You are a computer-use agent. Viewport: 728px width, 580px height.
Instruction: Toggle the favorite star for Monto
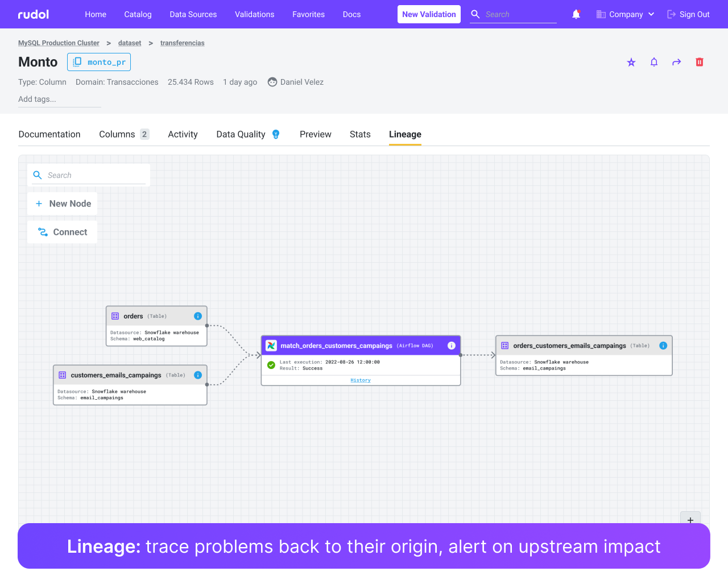click(x=631, y=62)
